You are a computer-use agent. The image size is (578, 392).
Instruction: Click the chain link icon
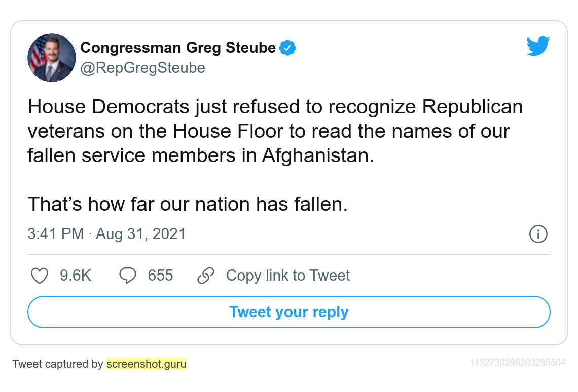tap(206, 276)
